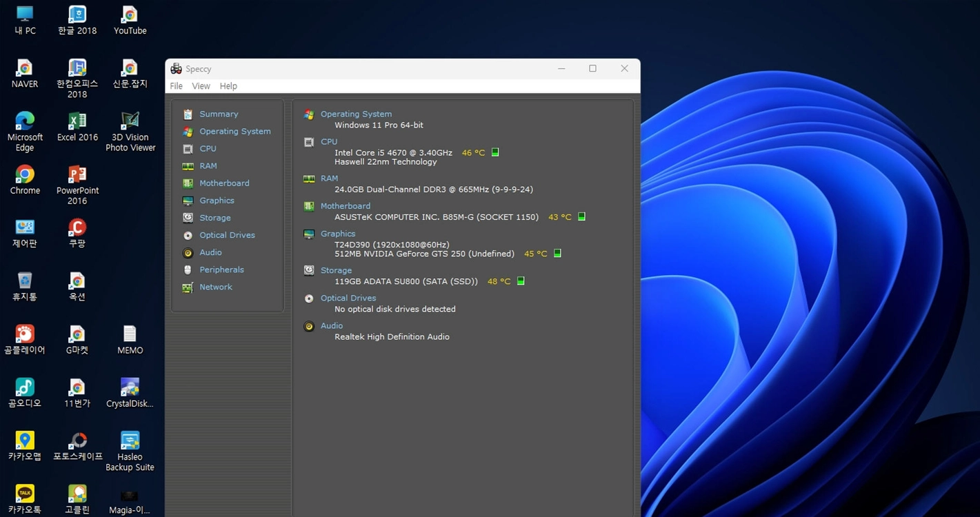Viewport: 980px width, 517px height.
Task: Click the Storage temperature indicator beside 48 °C
Action: (x=521, y=281)
